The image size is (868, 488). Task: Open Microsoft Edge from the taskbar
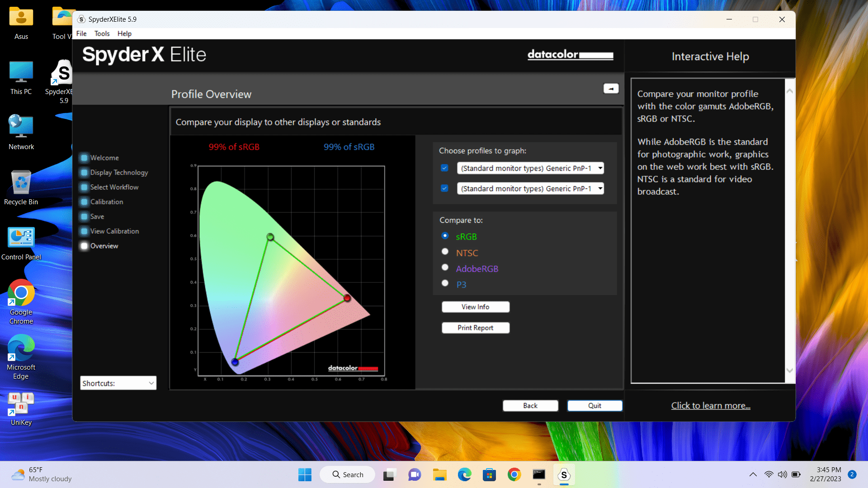point(464,474)
